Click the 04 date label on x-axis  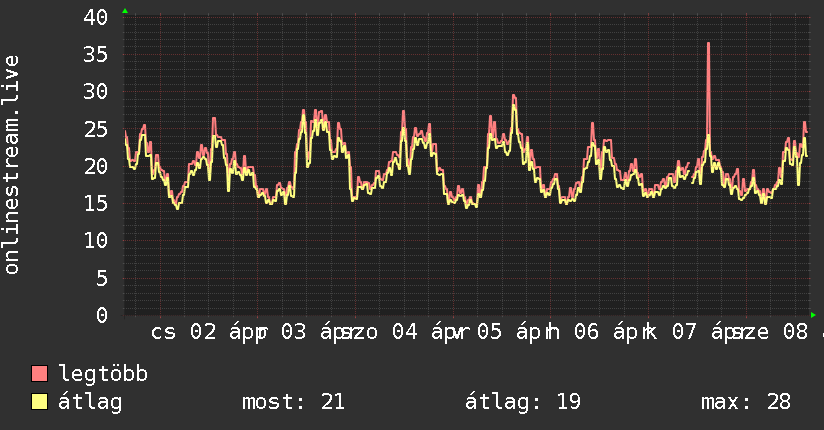(x=405, y=332)
